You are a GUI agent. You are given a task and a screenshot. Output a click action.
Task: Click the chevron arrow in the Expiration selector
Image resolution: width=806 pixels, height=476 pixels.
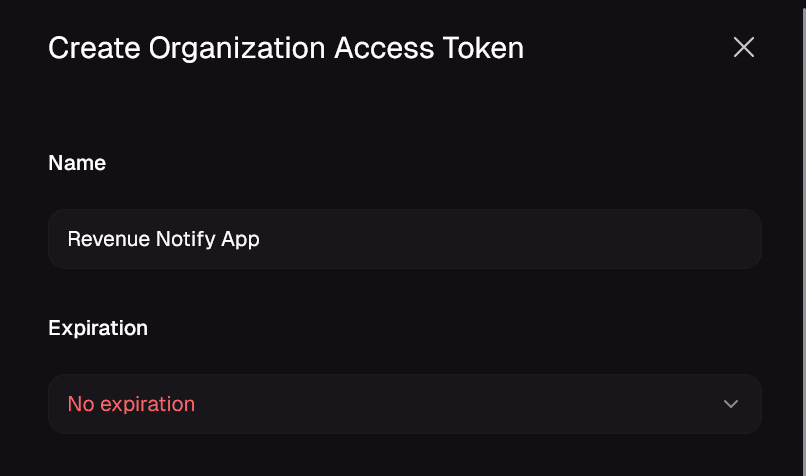tap(731, 404)
